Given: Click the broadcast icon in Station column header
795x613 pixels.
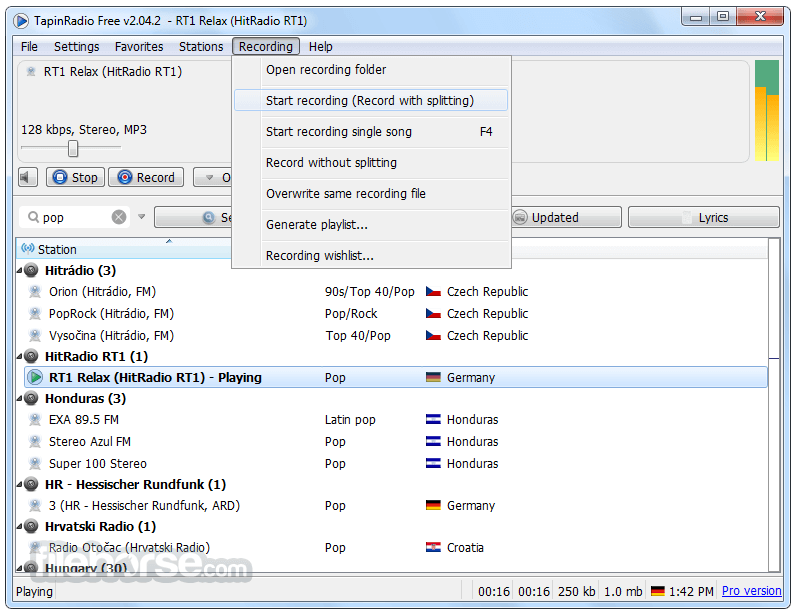Looking at the screenshot, I should 28,249.
